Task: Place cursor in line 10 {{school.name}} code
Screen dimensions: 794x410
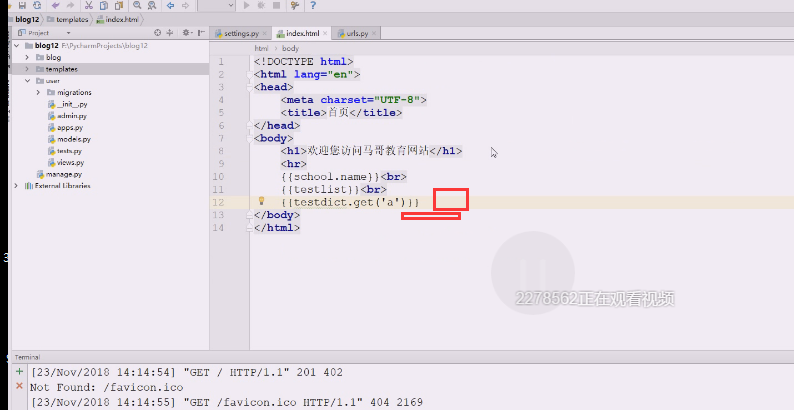Action: [x=331, y=177]
